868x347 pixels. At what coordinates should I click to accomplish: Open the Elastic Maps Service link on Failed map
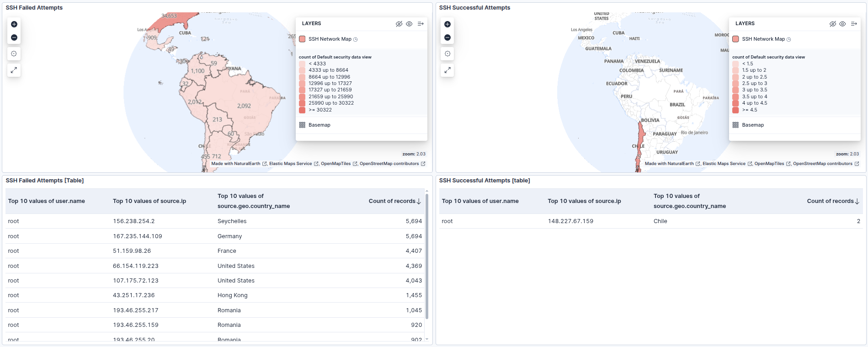[290, 164]
